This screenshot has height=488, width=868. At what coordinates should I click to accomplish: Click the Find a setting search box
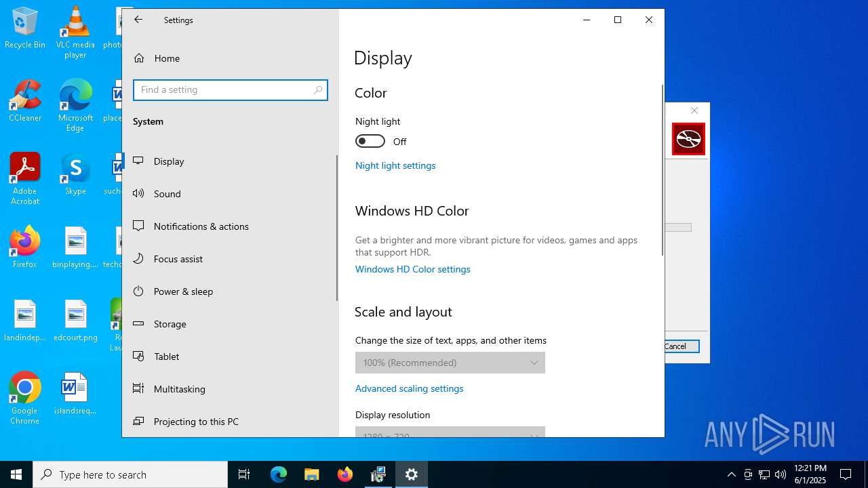click(x=231, y=89)
